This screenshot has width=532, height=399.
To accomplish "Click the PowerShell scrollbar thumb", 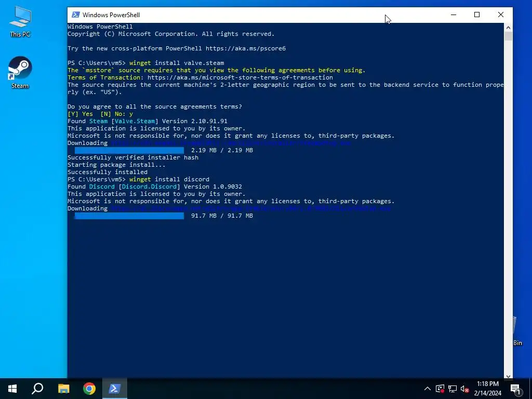I will click(x=508, y=36).
